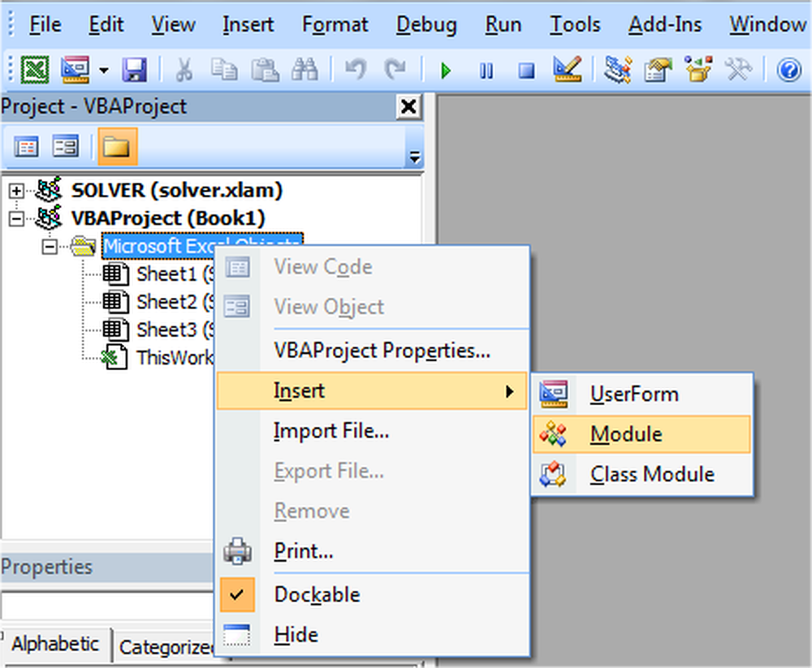The width and height of the screenshot is (812, 668).
Task: Run the macro with the Run Sub icon
Action: coord(445,71)
